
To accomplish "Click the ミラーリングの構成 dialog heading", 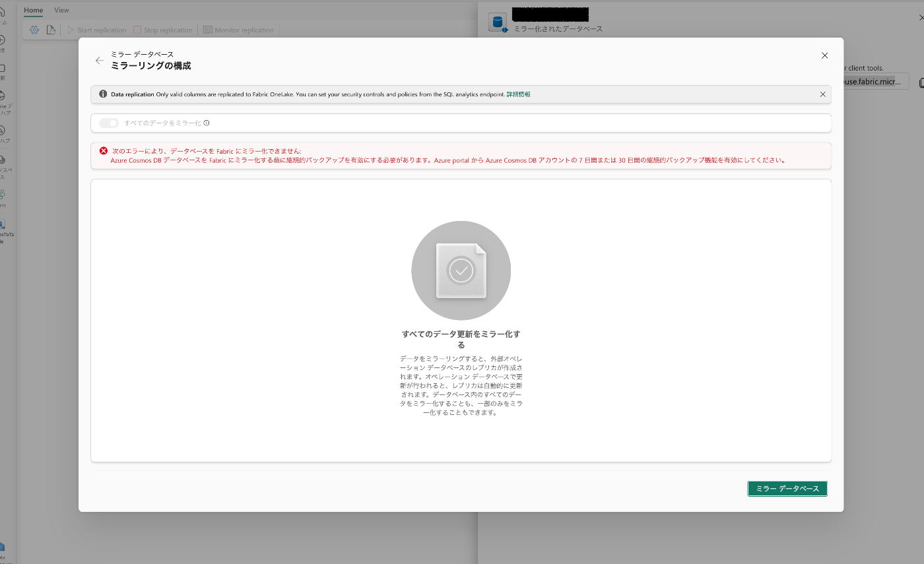I will pyautogui.click(x=150, y=66).
